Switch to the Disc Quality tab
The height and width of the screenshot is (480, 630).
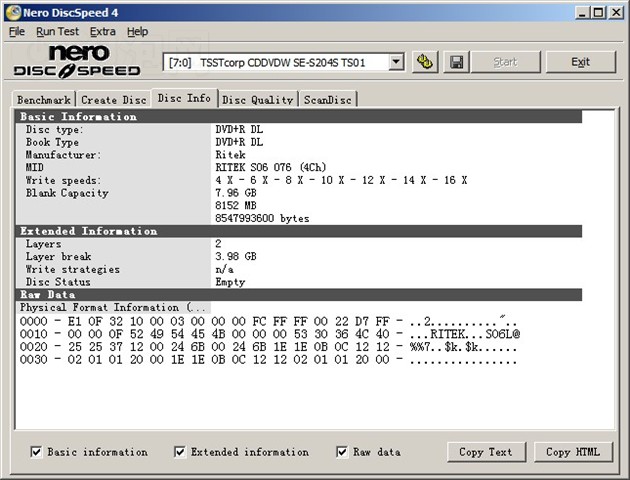pyautogui.click(x=258, y=100)
